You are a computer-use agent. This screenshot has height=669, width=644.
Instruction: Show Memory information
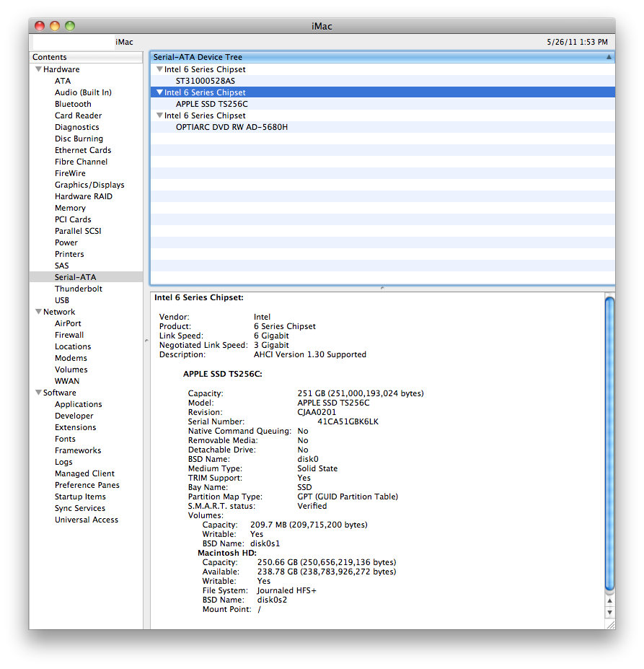pos(71,208)
